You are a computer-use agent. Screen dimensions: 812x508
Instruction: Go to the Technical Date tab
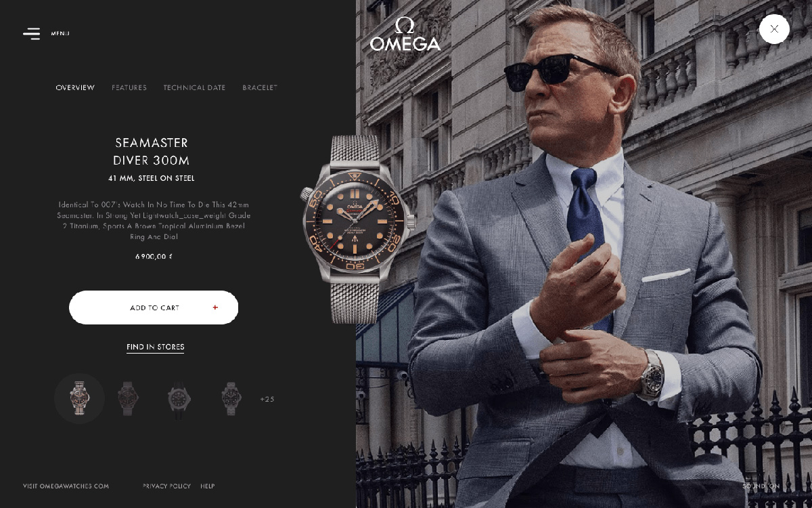(x=194, y=88)
